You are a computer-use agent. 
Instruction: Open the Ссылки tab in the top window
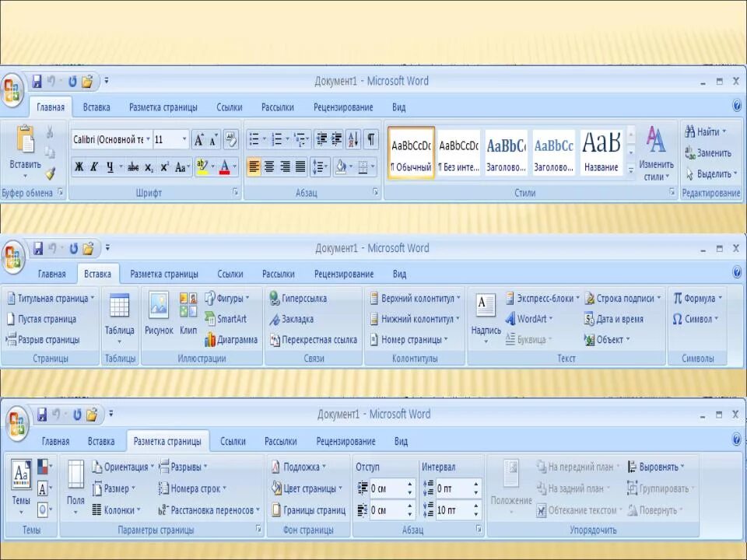coord(229,107)
